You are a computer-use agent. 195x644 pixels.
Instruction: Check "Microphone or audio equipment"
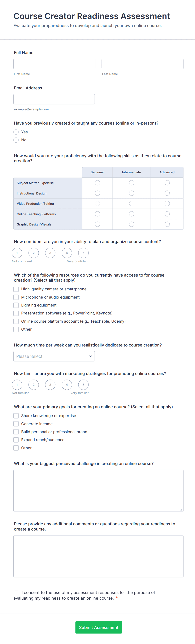tap(16, 297)
